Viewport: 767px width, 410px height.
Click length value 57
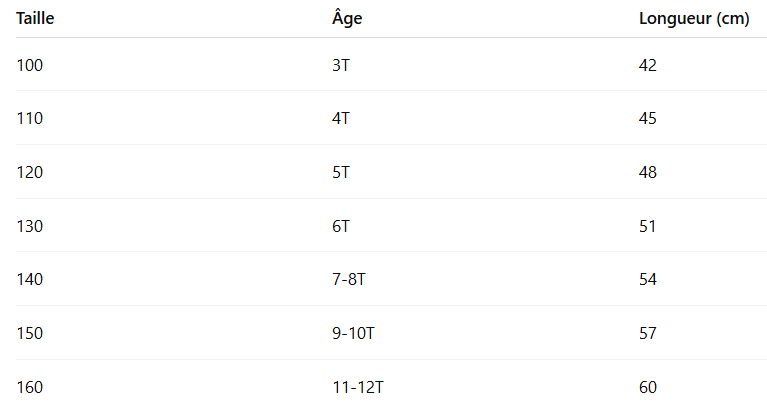(648, 333)
